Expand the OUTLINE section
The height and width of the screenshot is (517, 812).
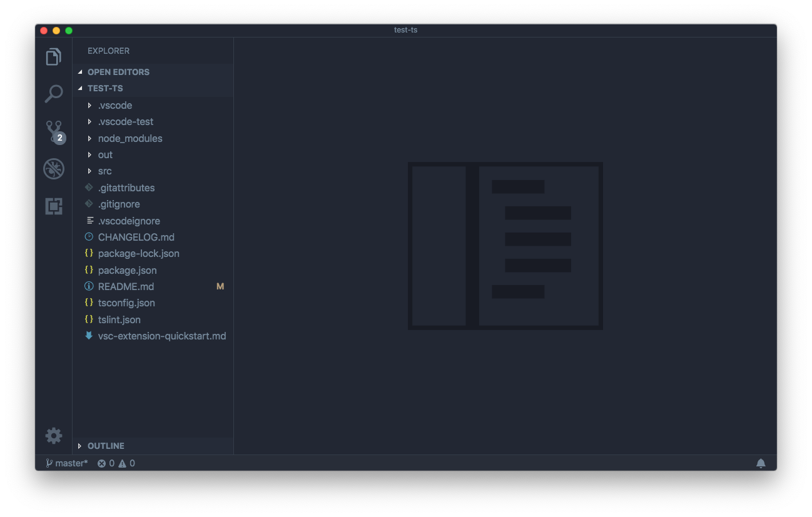(x=153, y=446)
